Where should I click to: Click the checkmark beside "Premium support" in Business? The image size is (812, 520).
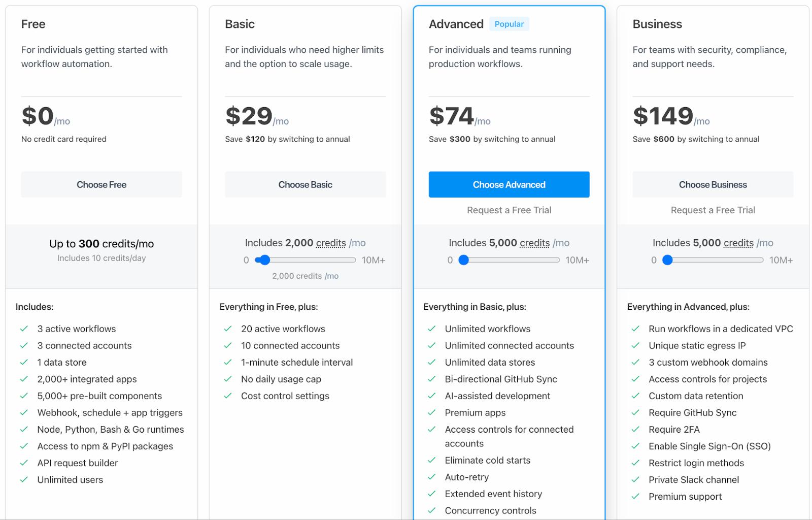click(x=635, y=497)
